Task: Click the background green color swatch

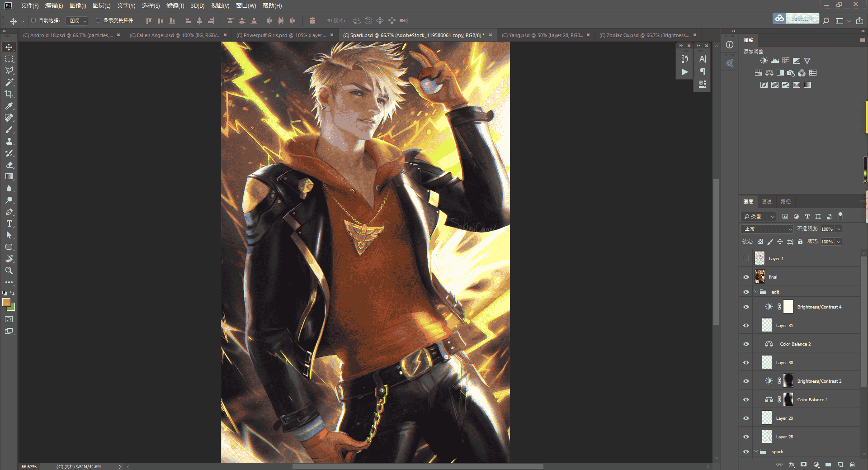Action: pyautogui.click(x=12, y=308)
